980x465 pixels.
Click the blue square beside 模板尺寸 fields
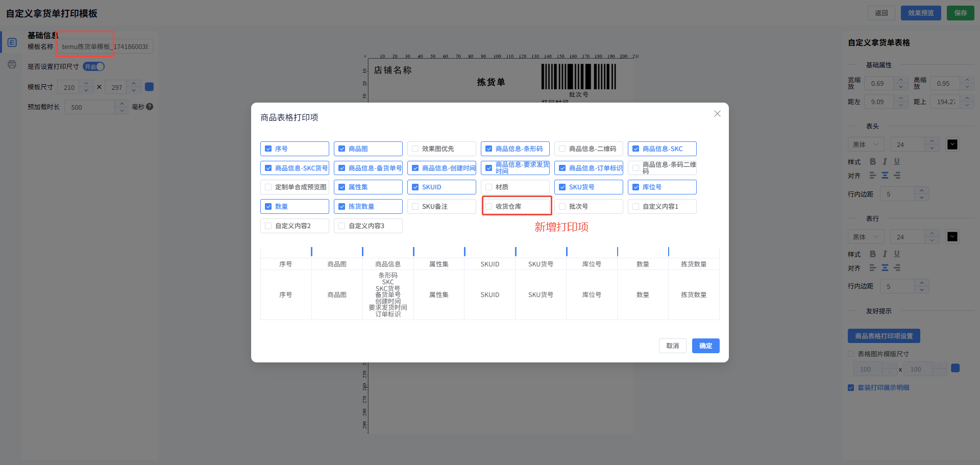(150, 87)
